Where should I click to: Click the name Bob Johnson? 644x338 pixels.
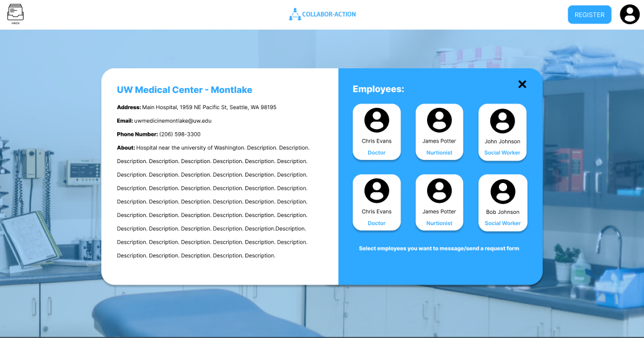(503, 212)
